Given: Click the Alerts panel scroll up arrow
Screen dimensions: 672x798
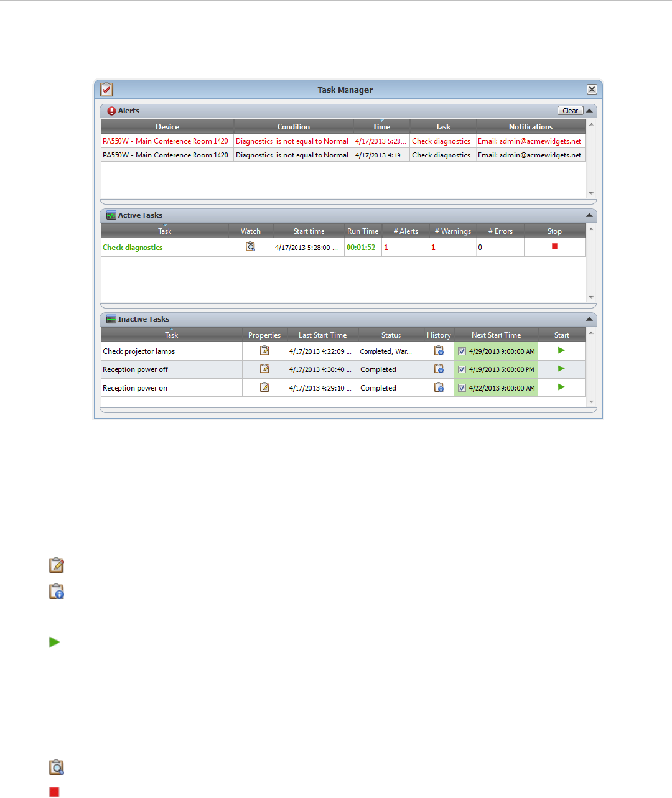Looking at the screenshot, I should (x=591, y=124).
